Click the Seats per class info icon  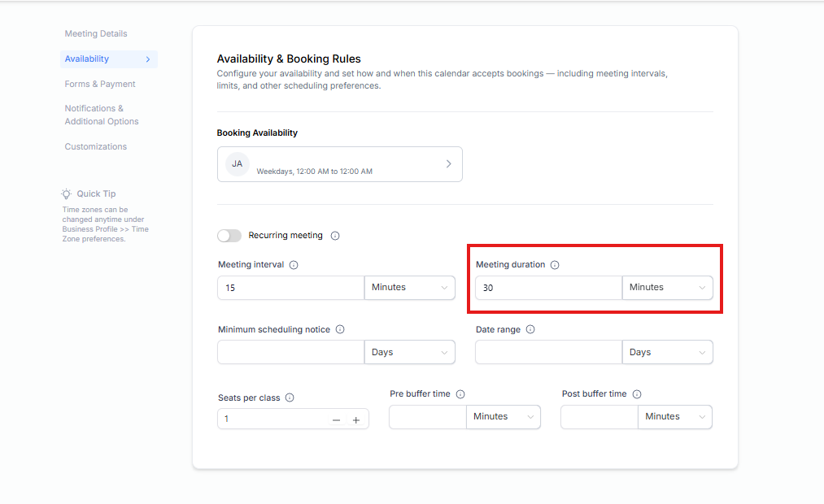[x=290, y=398]
